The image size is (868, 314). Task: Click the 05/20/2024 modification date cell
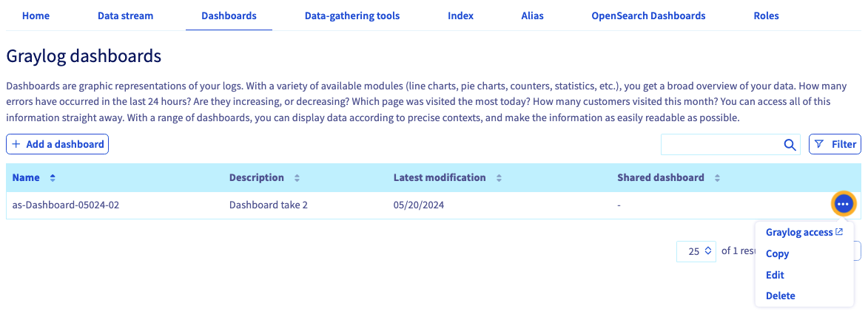(x=419, y=205)
